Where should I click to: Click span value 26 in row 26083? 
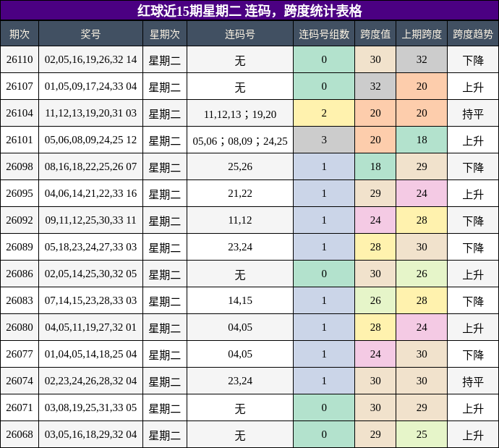(x=375, y=300)
